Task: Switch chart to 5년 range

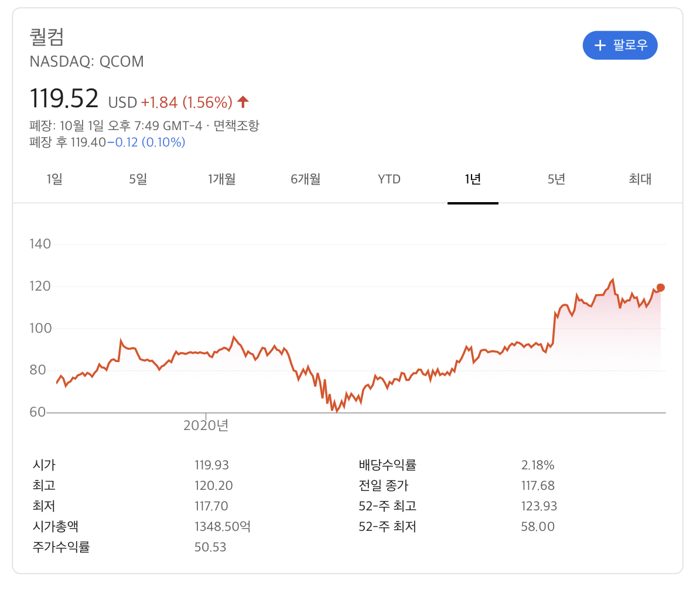Action: pos(556,179)
